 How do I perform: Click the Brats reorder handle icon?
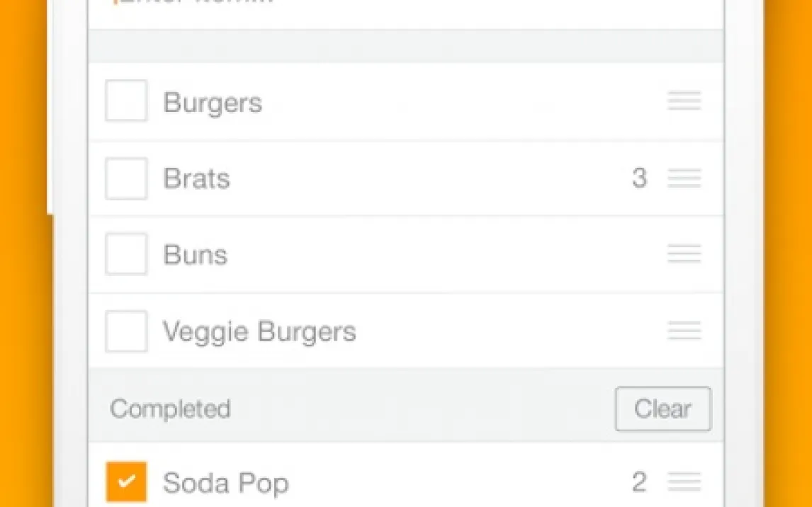[684, 178]
